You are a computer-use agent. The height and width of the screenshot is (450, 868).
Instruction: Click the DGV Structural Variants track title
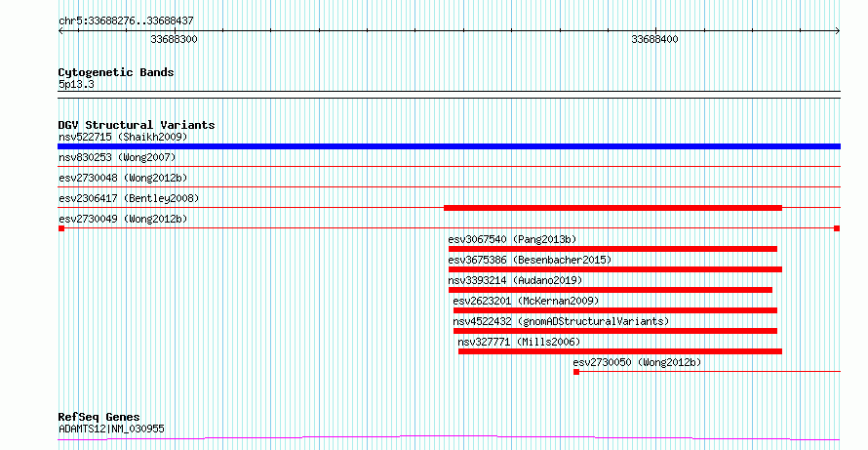137,125
